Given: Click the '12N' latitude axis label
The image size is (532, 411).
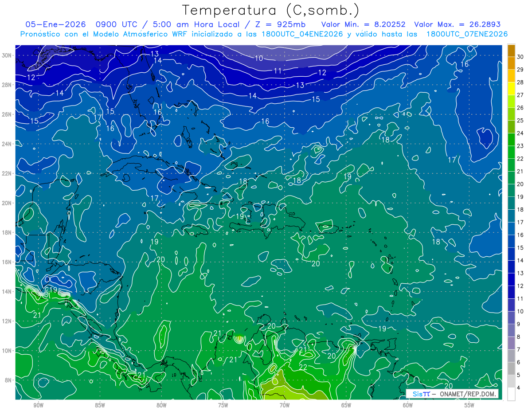Looking at the screenshot, I should [x=7, y=321].
